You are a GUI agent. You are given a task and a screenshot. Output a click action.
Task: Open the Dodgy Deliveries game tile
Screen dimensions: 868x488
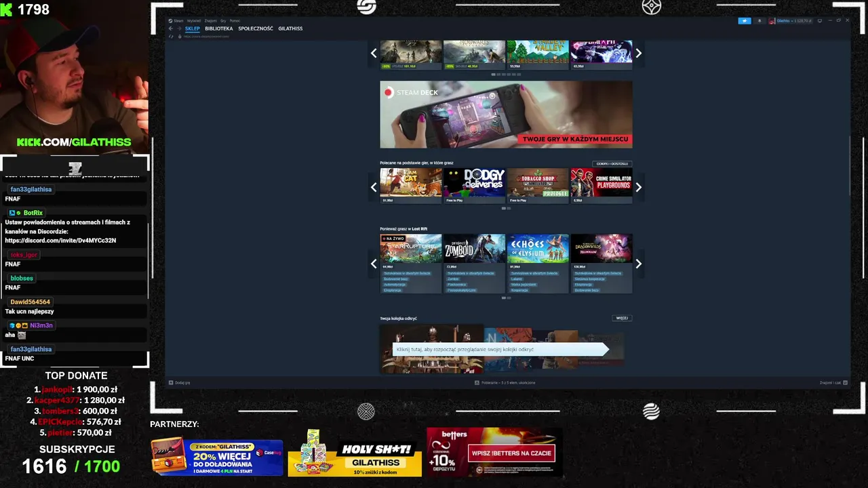[x=475, y=186]
